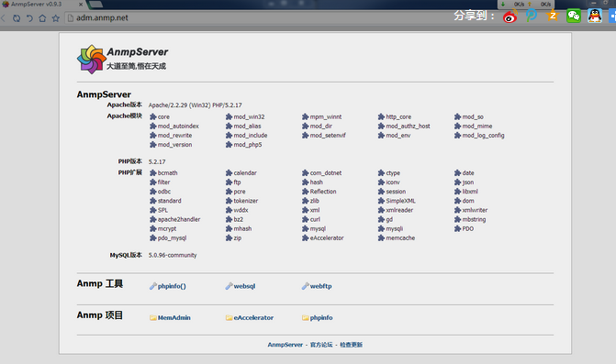
Task: Open the 官方论坛 footer link
Action: tap(321, 345)
